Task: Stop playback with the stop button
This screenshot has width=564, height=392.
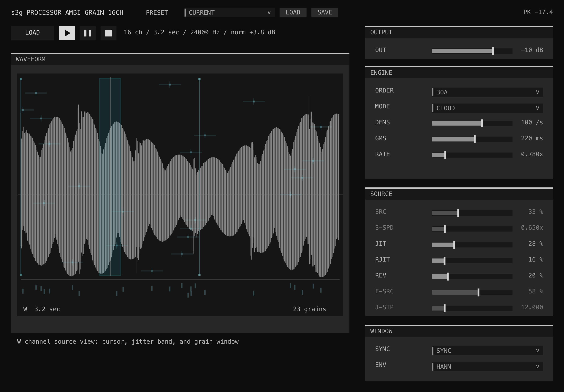Action: click(109, 33)
